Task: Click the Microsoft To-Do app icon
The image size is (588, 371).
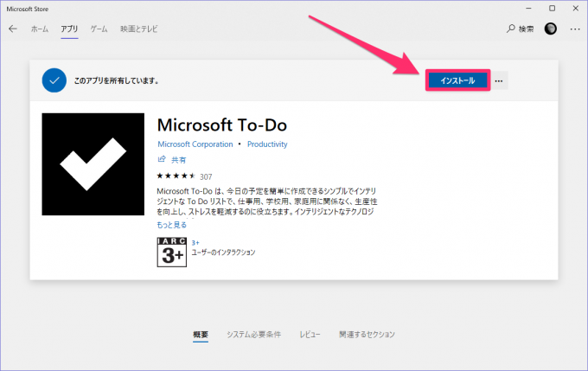Action: [x=93, y=164]
